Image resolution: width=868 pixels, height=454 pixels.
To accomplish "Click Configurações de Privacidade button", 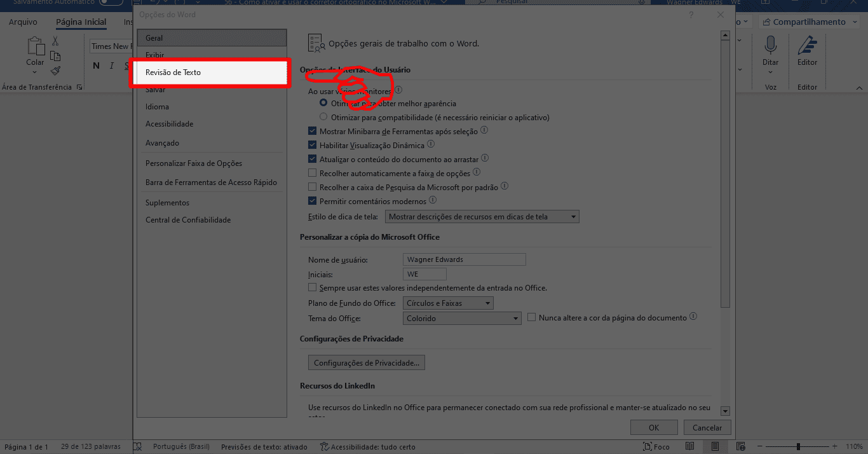I will [367, 363].
